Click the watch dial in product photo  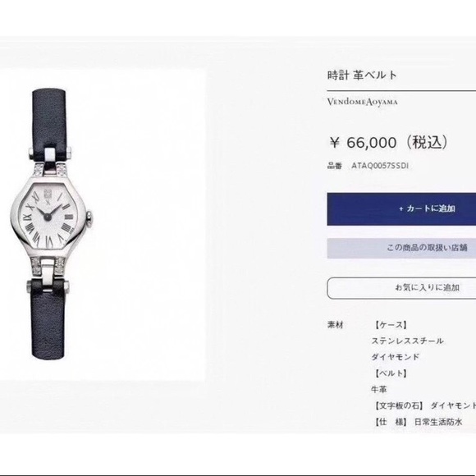click(48, 216)
